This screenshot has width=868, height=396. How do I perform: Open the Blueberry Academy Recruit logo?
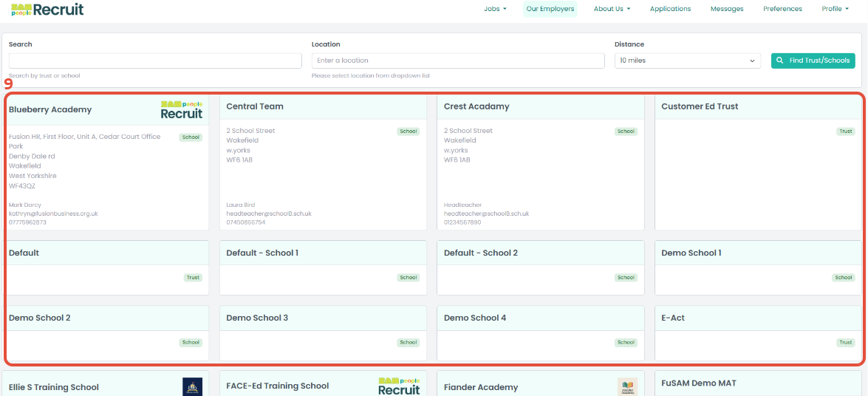pyautogui.click(x=182, y=109)
